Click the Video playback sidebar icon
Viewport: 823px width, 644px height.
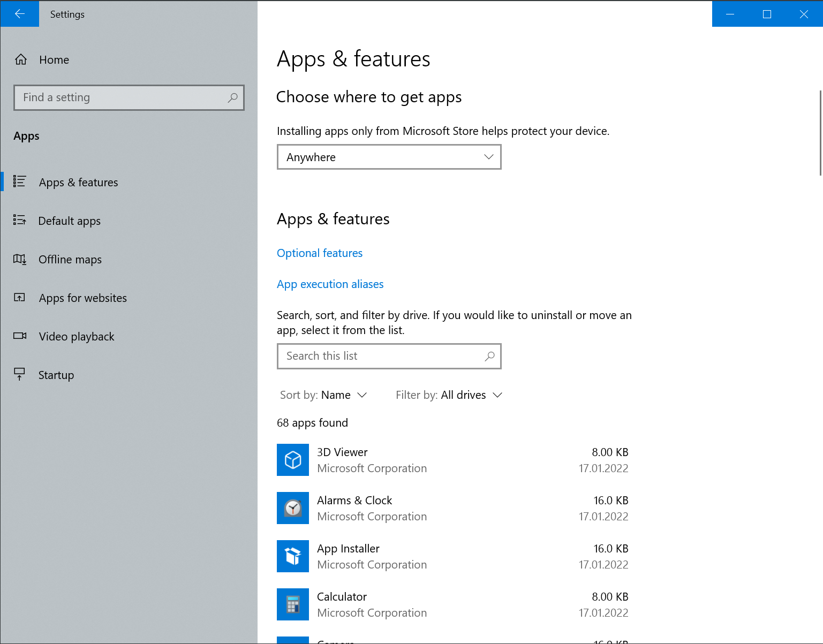coord(20,336)
